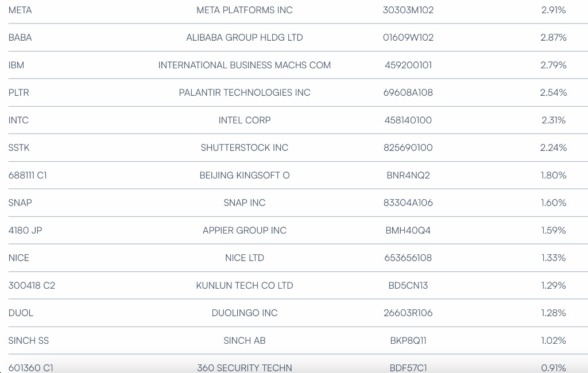The height and width of the screenshot is (373, 588).
Task: Click the SSTK ticker symbol
Action: coord(19,148)
